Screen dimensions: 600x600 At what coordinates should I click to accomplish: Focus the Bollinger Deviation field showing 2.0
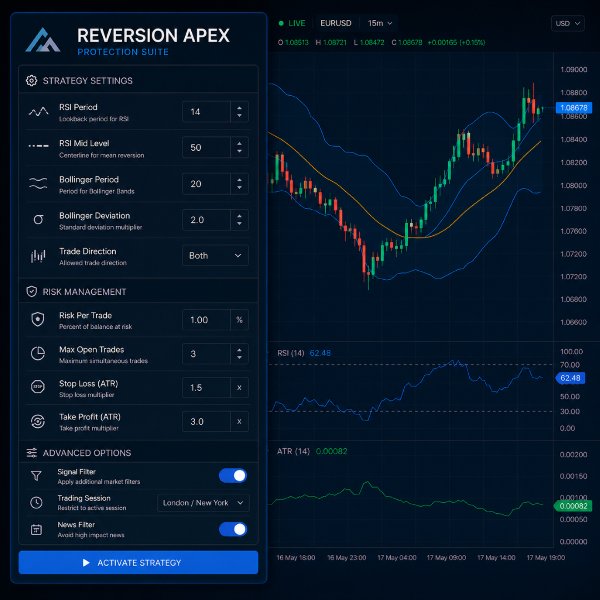pos(207,220)
